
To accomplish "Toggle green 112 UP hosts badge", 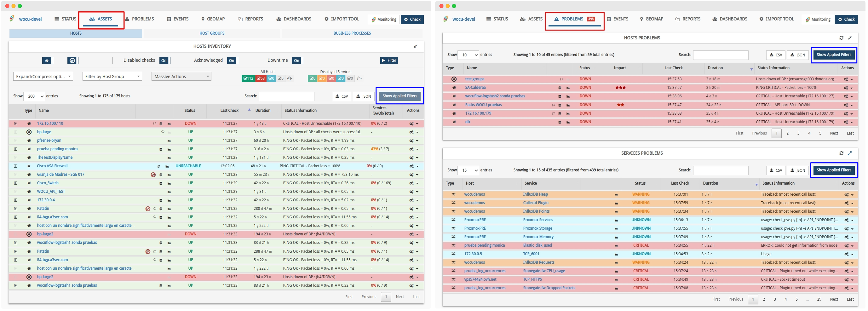I will (248, 78).
